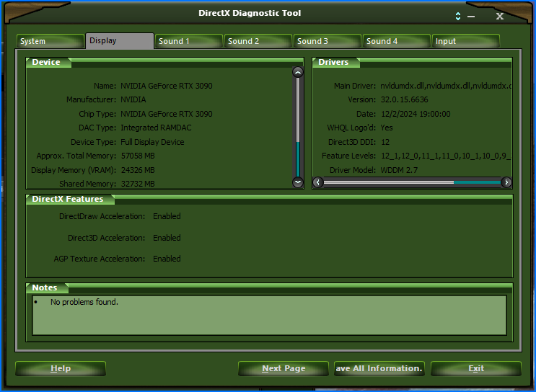536x392 pixels.
Task: Click the Direct3D DDI value 12
Action: click(385, 142)
